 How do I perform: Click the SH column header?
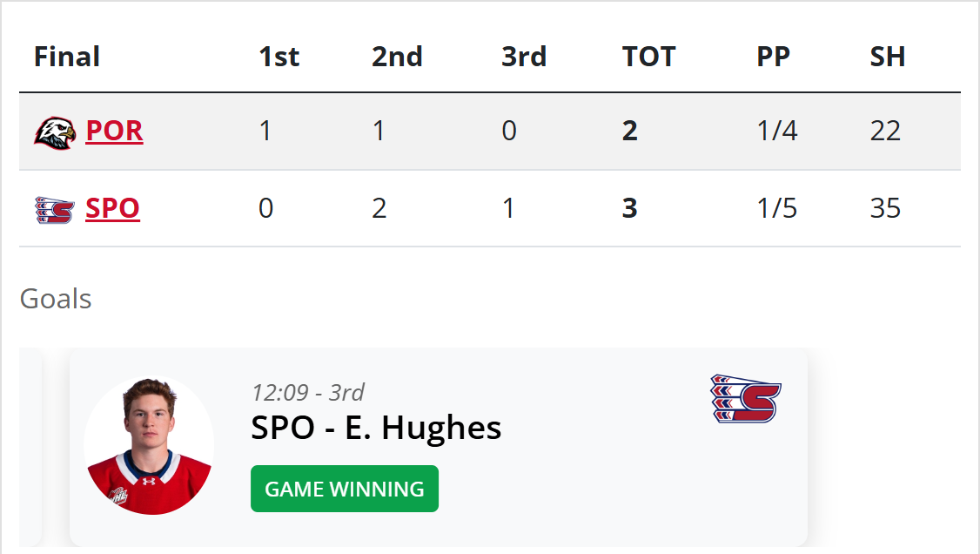coord(888,57)
